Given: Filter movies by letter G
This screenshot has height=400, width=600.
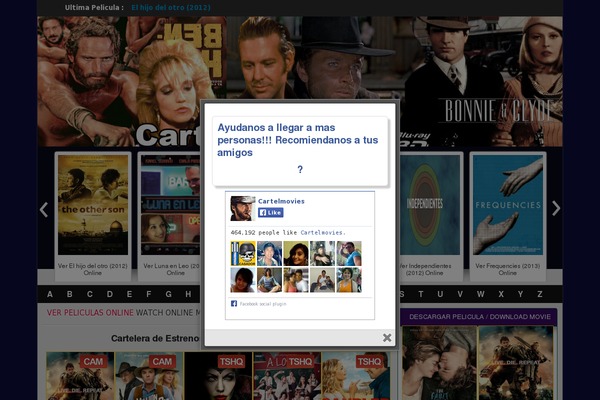Looking at the screenshot, I should (x=168, y=294).
